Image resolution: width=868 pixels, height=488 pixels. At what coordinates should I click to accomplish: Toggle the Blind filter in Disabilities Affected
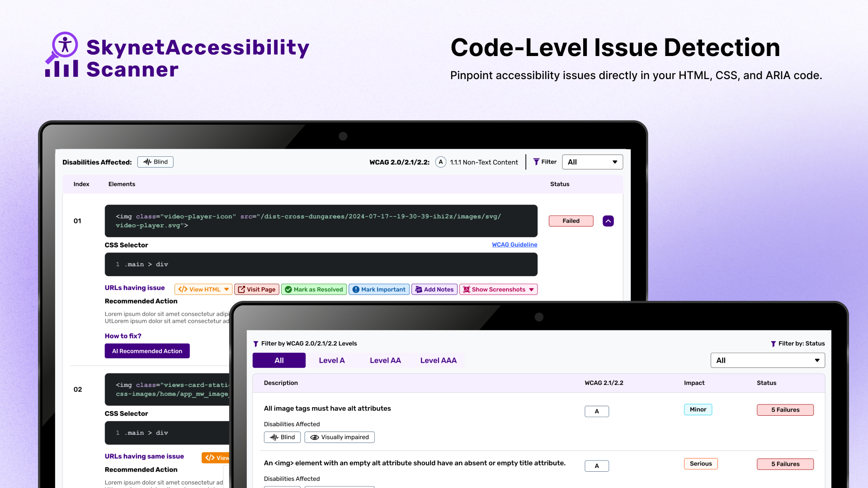coord(155,162)
